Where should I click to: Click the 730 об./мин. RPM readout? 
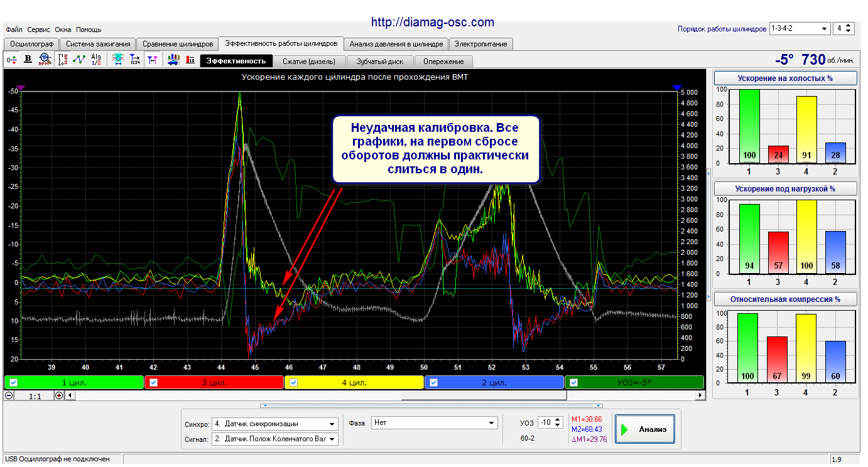[x=828, y=60]
